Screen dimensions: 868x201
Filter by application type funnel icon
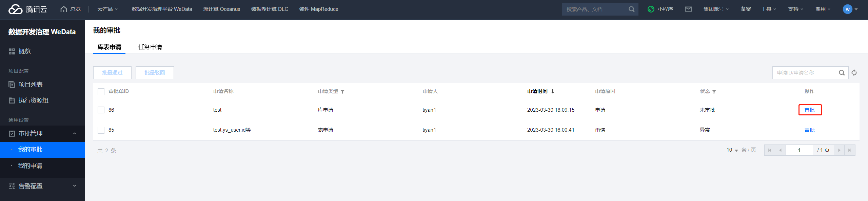click(342, 92)
